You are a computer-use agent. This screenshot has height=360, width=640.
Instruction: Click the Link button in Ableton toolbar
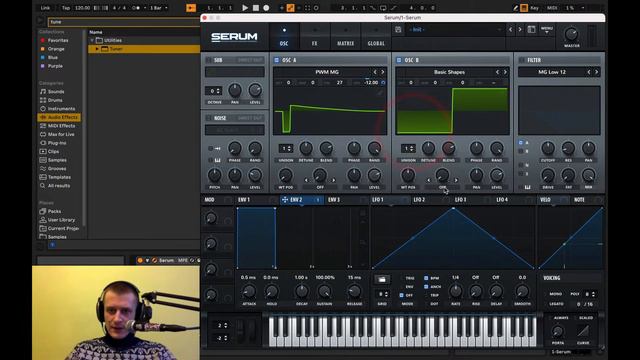coord(45,8)
